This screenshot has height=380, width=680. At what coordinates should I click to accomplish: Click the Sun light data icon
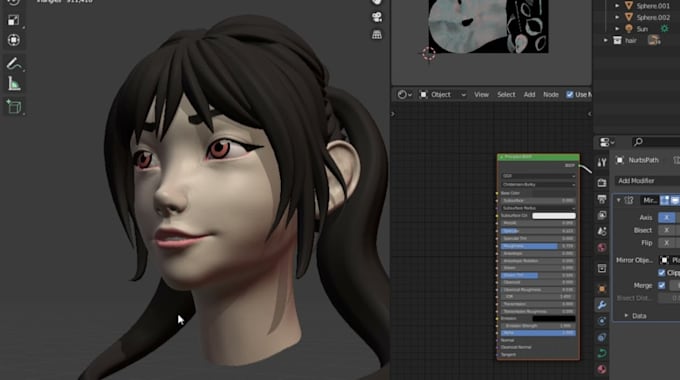[664, 29]
